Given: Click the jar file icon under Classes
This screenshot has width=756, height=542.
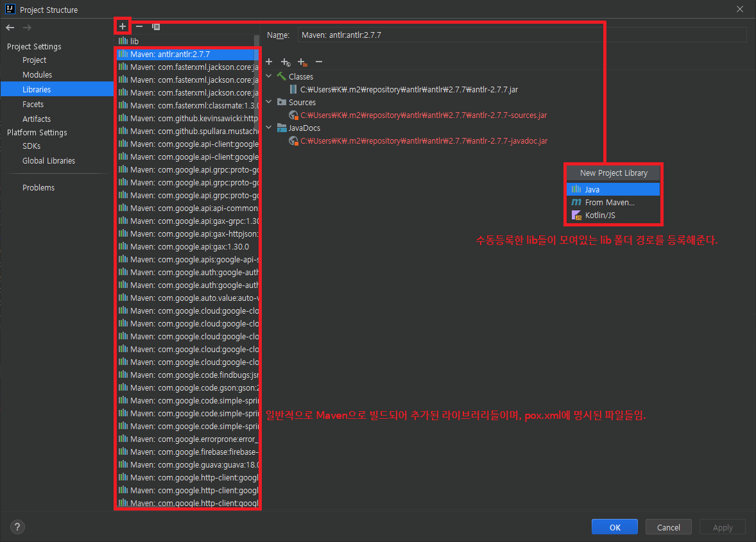Looking at the screenshot, I should pyautogui.click(x=293, y=89).
